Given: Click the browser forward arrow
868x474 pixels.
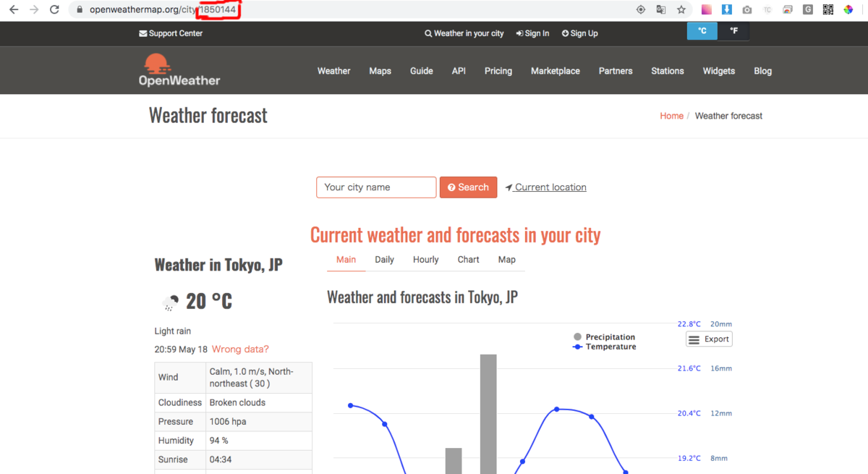Looking at the screenshot, I should 34,10.
